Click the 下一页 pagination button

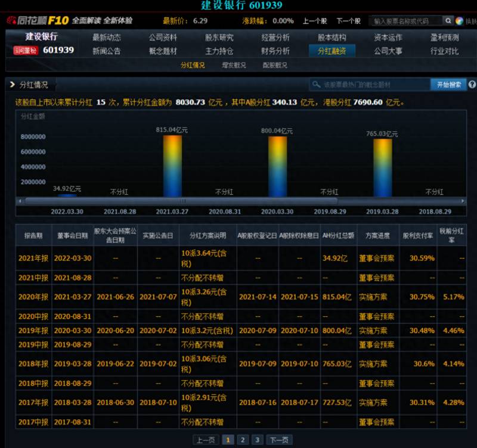pyautogui.click(x=279, y=440)
